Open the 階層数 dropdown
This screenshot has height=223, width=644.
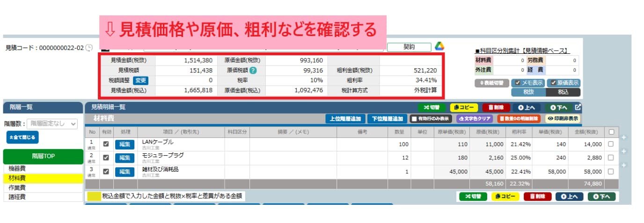pos(52,124)
